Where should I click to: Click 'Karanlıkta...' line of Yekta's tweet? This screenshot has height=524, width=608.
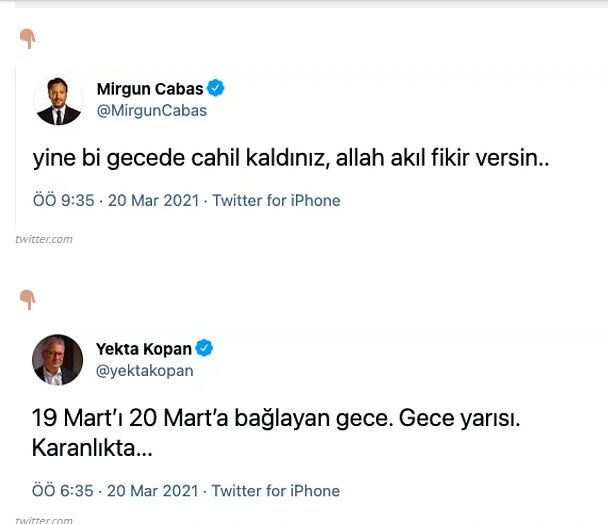tap(92, 448)
